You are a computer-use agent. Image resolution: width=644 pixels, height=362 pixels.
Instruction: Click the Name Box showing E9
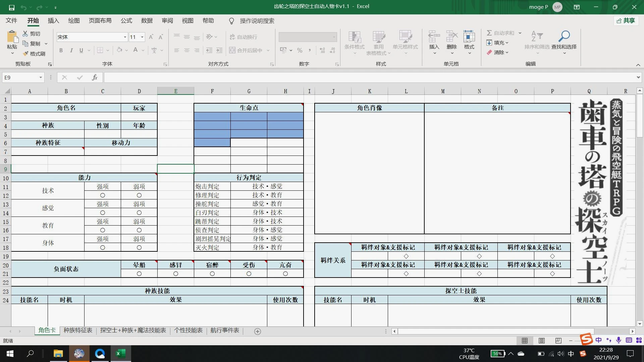coord(23,77)
